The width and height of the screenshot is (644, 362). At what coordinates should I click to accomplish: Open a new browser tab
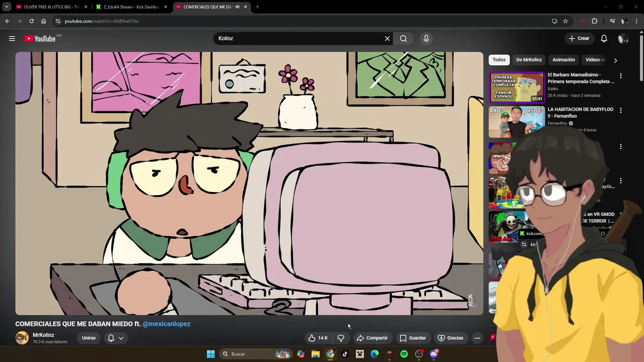point(257,7)
